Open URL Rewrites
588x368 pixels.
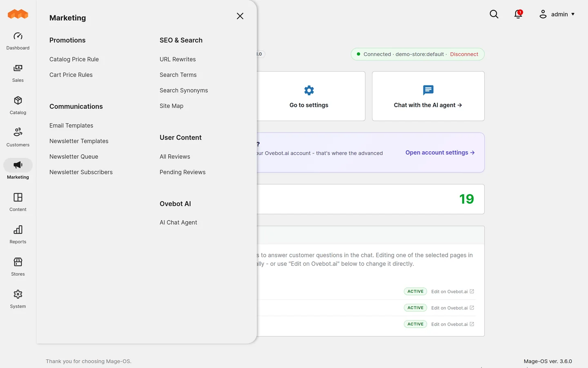[x=178, y=59]
